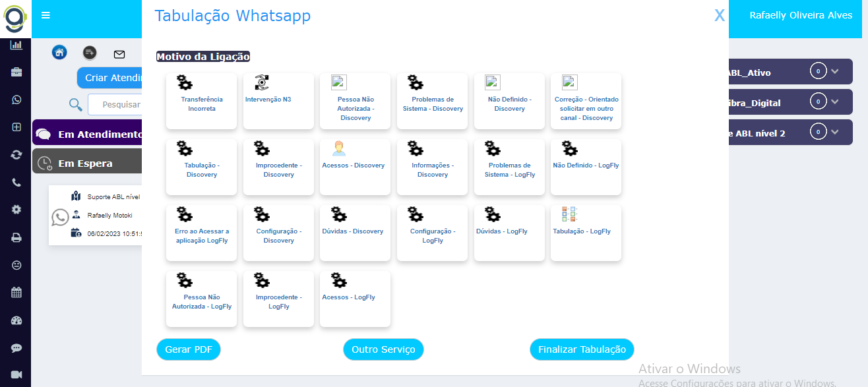Select the Dúvidas - Discovery card
Viewport: 868px width, 387px height.
pos(355,233)
